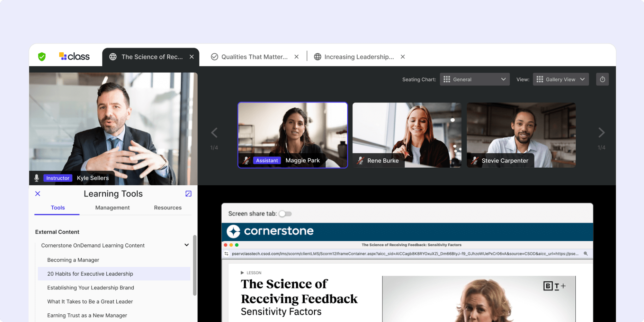Open the Seating Chart dropdown
The height and width of the screenshot is (322, 644).
474,79
